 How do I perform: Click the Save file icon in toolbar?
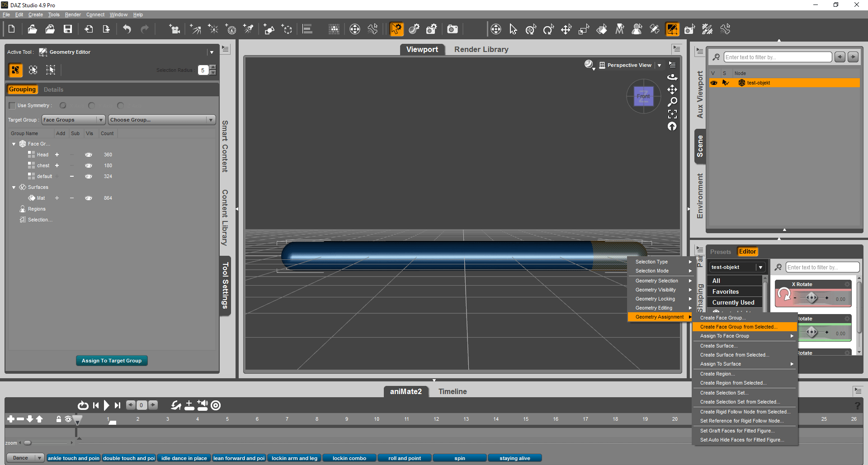click(x=68, y=29)
